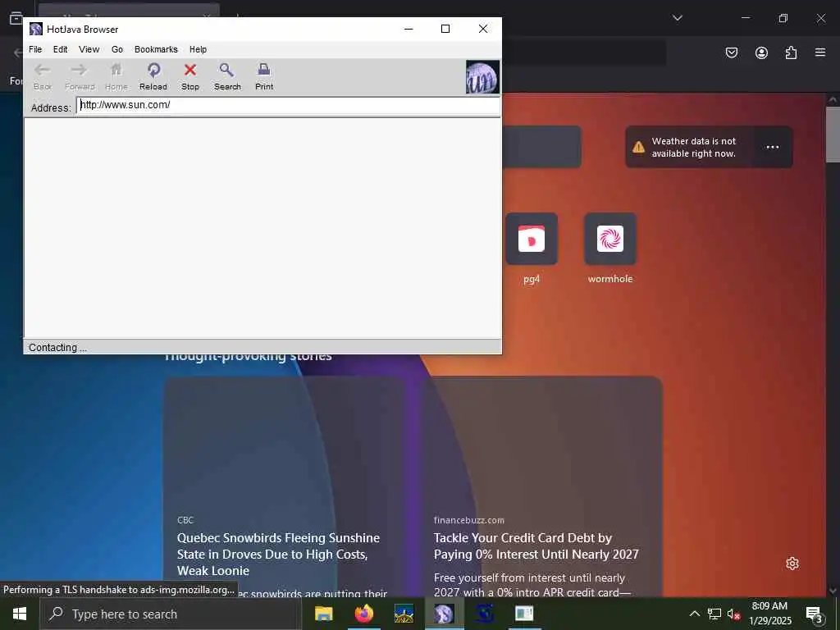The width and height of the screenshot is (840, 630).
Task: Open the white window app on taskbar
Action: coord(524,614)
